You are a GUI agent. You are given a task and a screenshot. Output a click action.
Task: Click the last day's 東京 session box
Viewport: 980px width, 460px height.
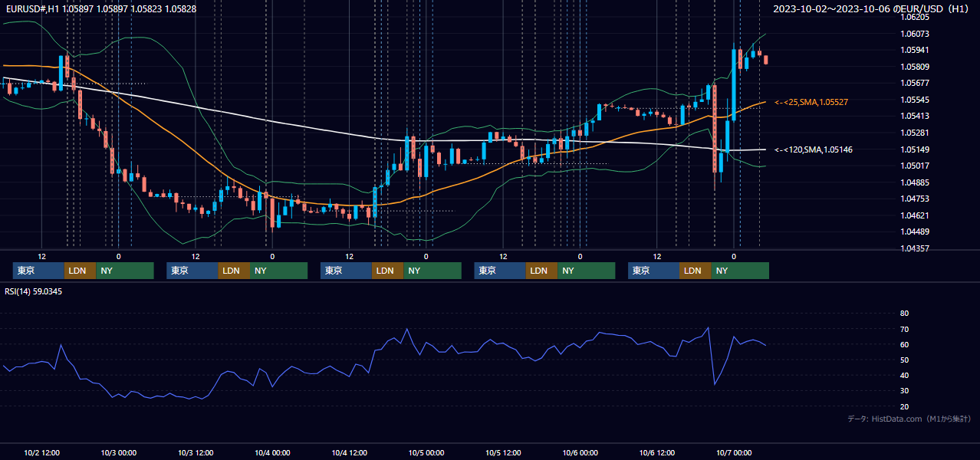point(653,271)
